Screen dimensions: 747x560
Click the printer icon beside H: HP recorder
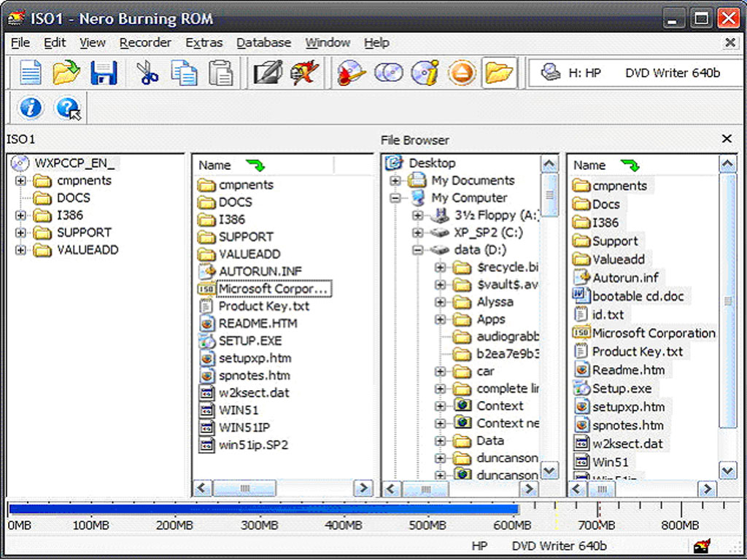(x=550, y=72)
